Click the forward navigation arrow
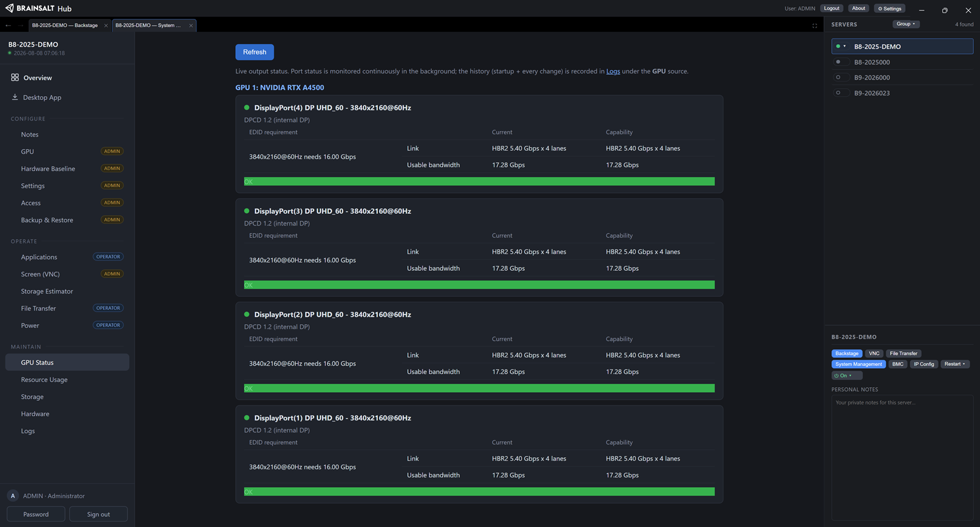 (20, 25)
